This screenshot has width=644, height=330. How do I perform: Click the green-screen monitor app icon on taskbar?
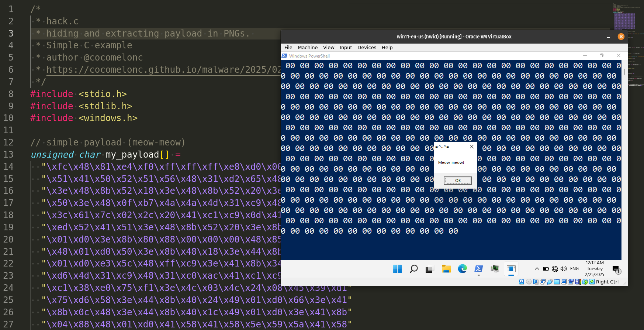[495, 269]
